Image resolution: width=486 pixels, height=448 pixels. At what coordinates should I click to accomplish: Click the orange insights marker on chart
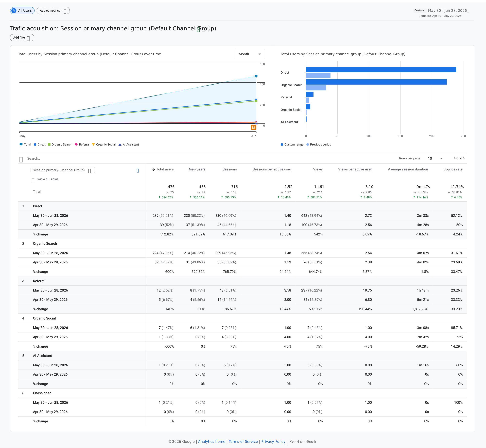pyautogui.click(x=253, y=127)
